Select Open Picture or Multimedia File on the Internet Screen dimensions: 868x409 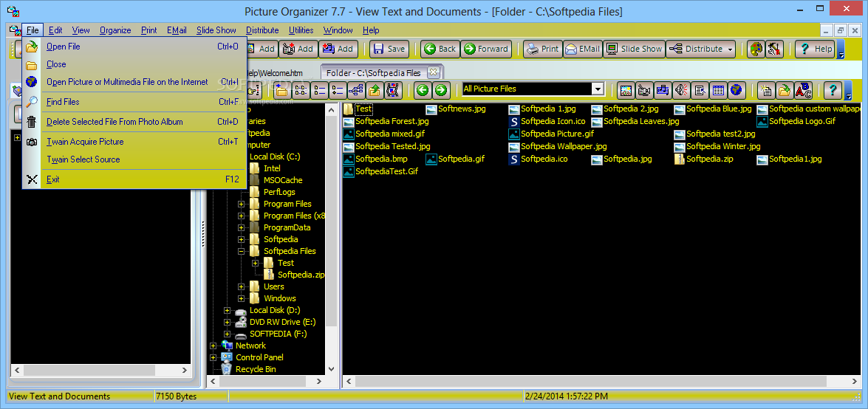[134, 82]
